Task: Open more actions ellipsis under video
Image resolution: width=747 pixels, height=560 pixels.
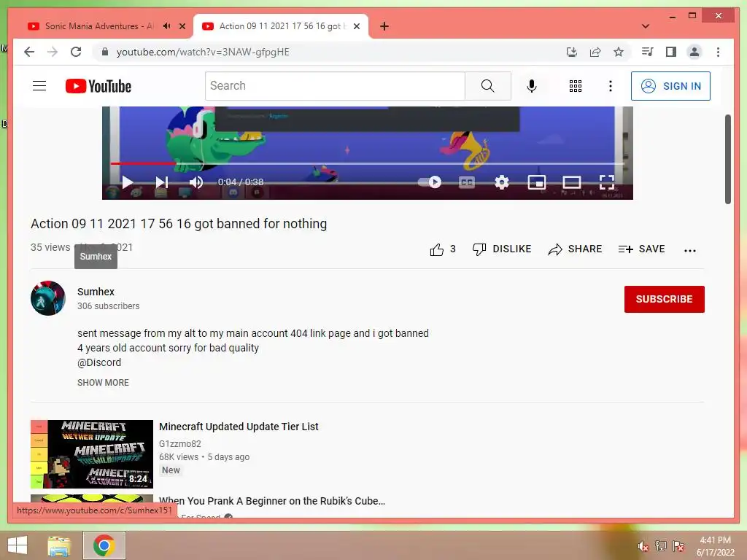Action: pyautogui.click(x=690, y=250)
